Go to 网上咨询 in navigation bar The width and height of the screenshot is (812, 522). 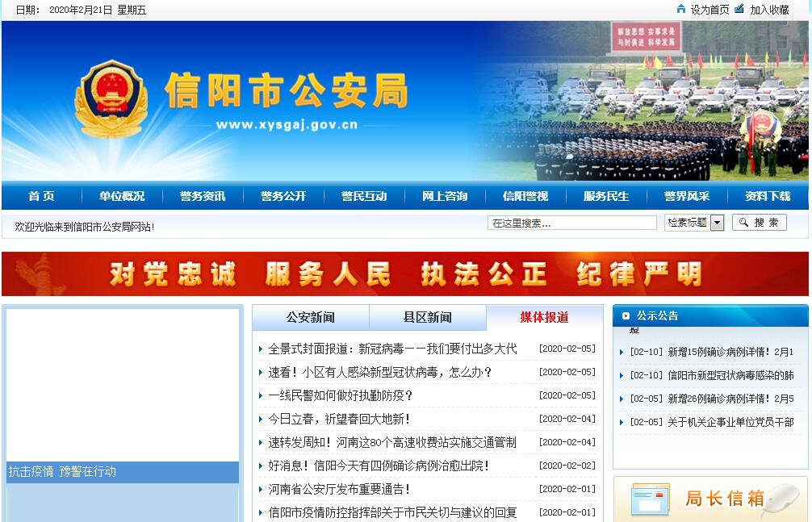[445, 196]
